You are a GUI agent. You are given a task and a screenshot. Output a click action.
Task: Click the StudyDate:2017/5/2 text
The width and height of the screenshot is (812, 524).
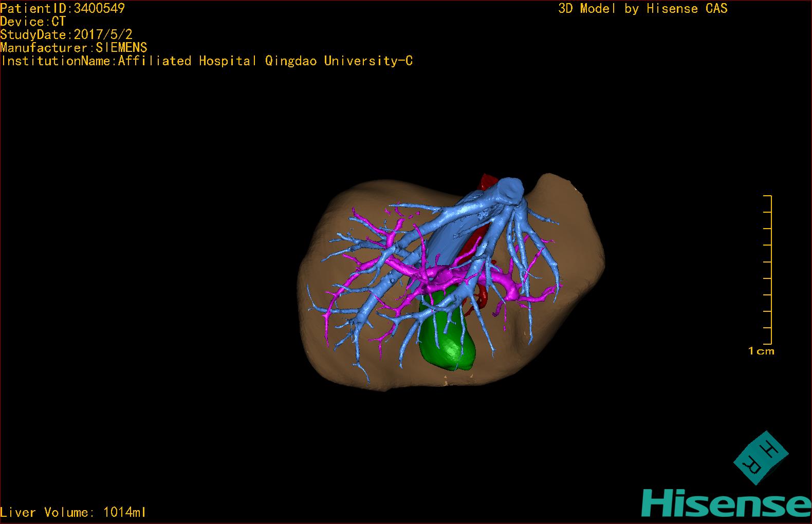pos(66,34)
